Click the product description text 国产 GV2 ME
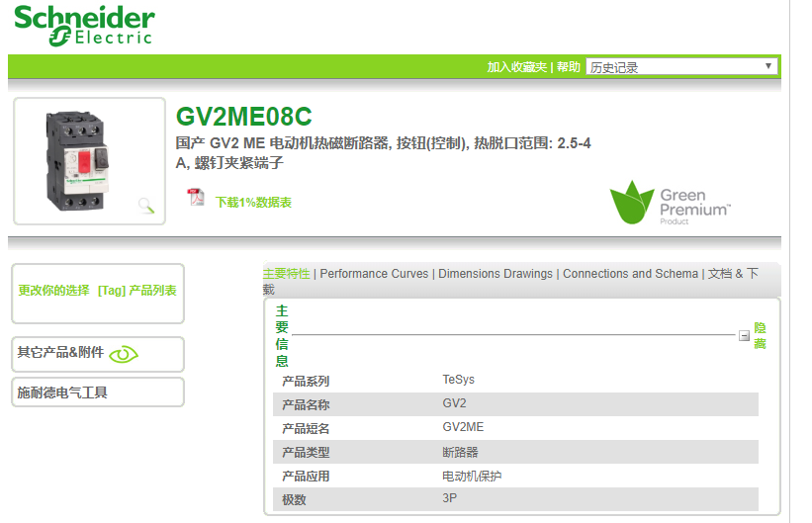The height and width of the screenshot is (523, 812). (x=383, y=153)
